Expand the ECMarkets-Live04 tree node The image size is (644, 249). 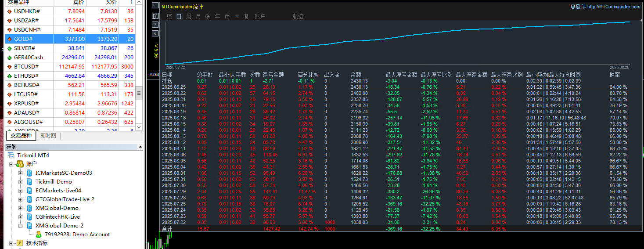(x=20, y=191)
